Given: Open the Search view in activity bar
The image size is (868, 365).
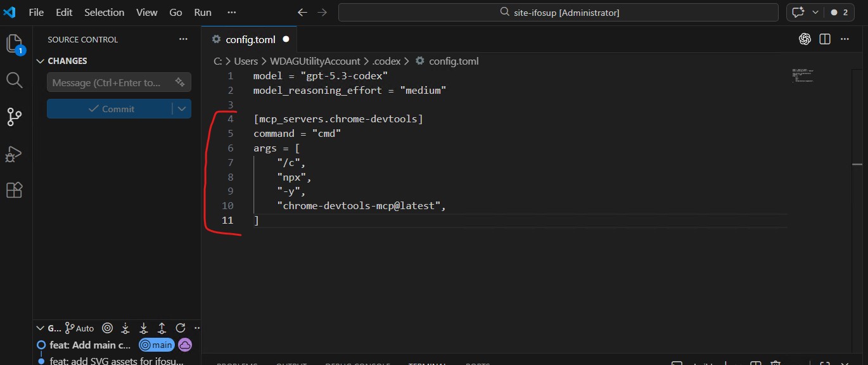Looking at the screenshot, I should [x=14, y=80].
